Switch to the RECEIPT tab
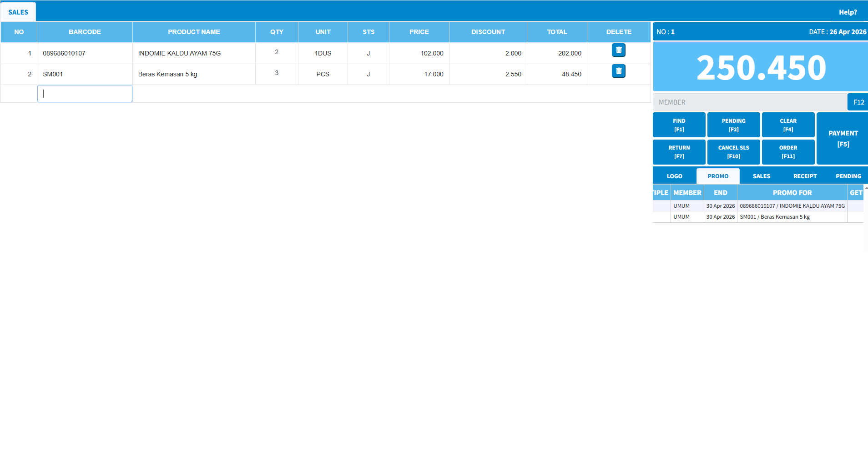 [x=805, y=176]
